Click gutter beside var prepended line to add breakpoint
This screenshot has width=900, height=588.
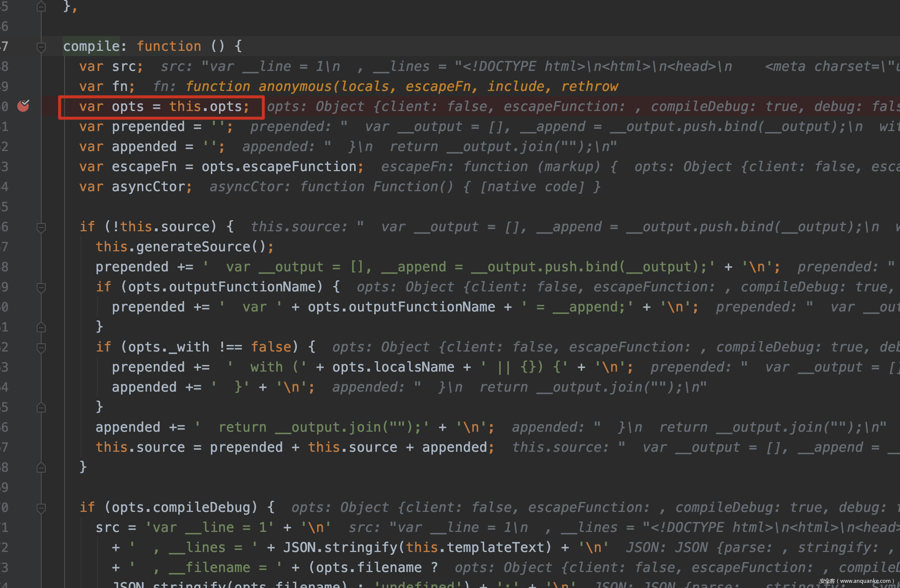23,127
